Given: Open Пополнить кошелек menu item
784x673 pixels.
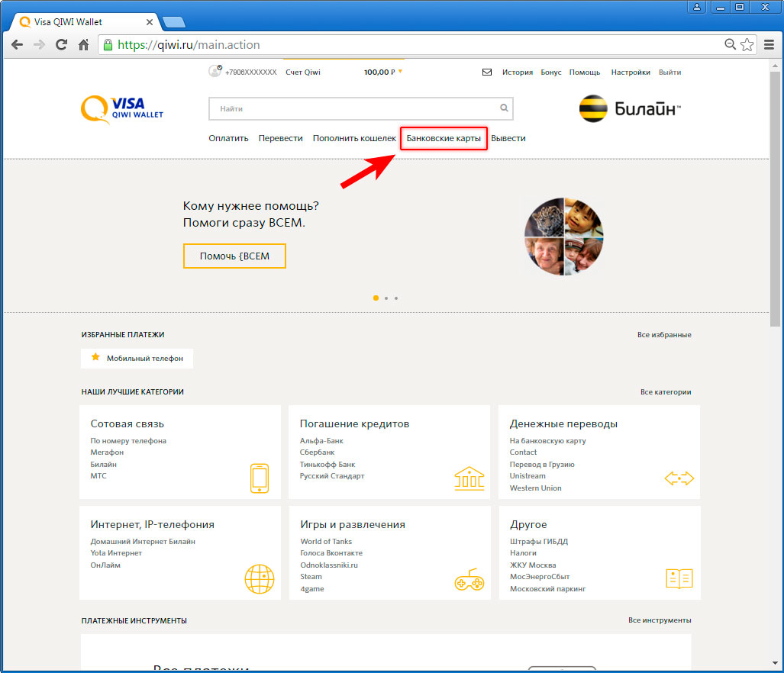Looking at the screenshot, I should [354, 138].
